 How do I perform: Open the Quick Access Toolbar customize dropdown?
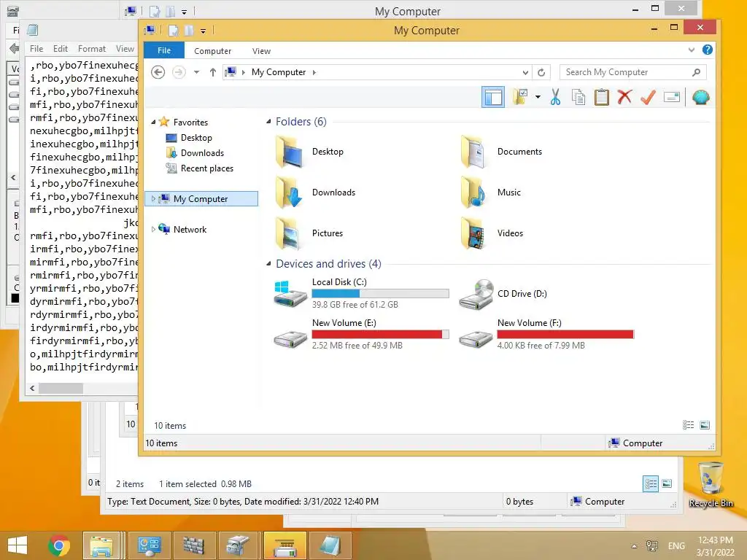coord(203,31)
